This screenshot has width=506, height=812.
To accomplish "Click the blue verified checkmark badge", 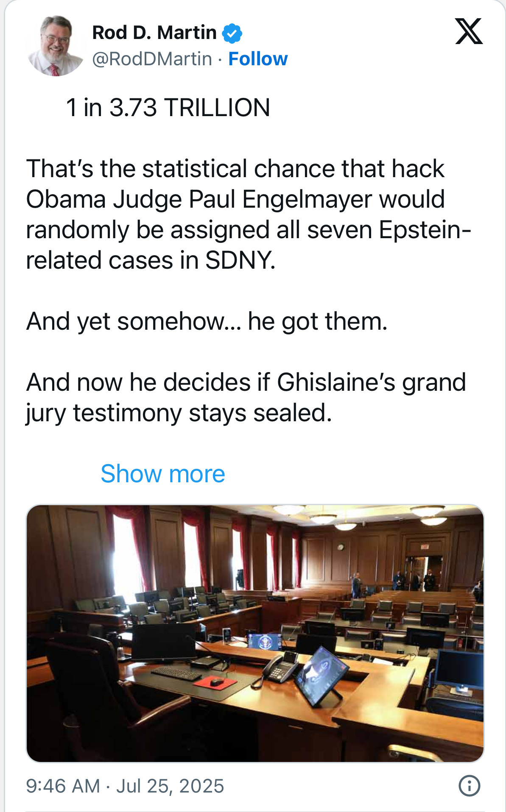I will coord(232,33).
